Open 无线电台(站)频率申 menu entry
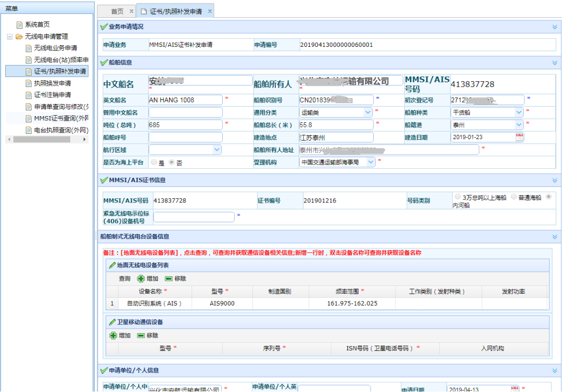 [61, 59]
